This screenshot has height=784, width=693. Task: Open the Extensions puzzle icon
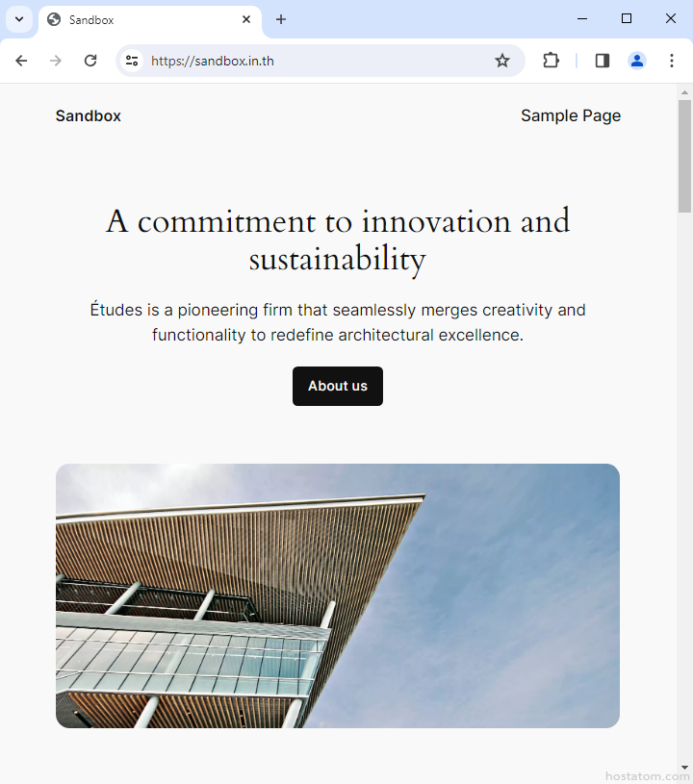pyautogui.click(x=551, y=61)
